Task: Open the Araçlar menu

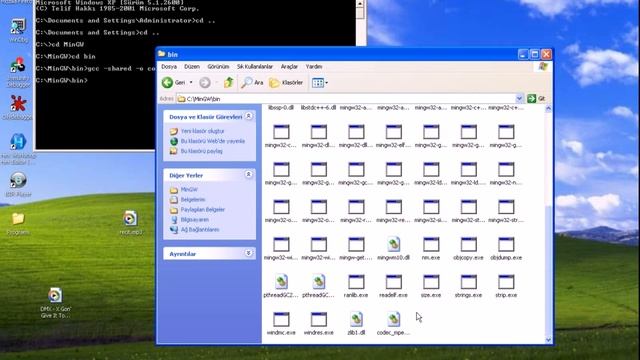Action: 289,67
